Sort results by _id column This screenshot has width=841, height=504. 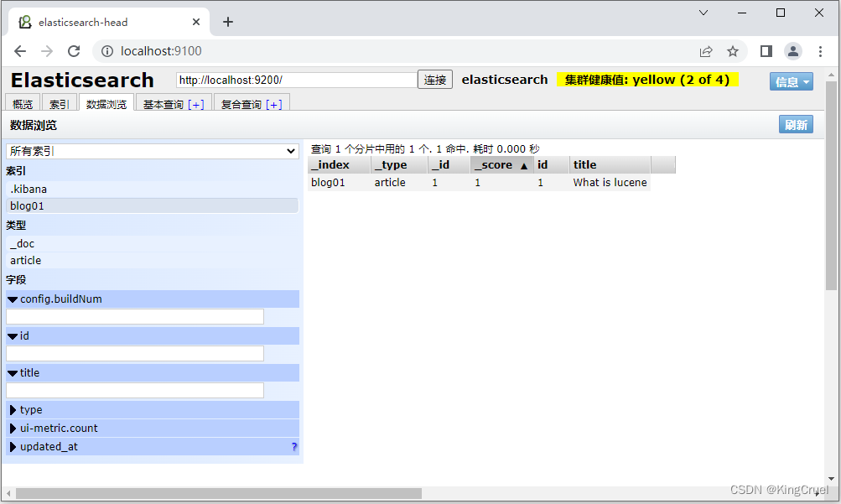click(449, 164)
